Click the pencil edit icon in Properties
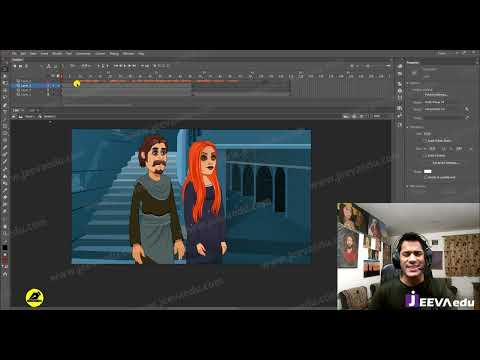480x360 pixels. click(x=467, y=109)
